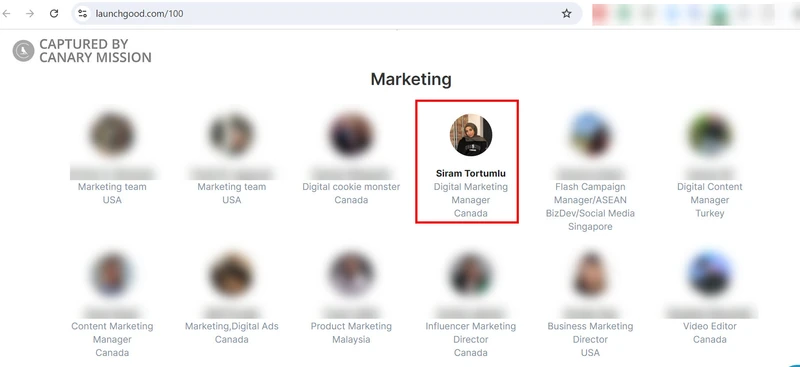Open the Flash Campaign Manager Singapore avatar
Viewport: 800px width, 367px height.
point(590,135)
